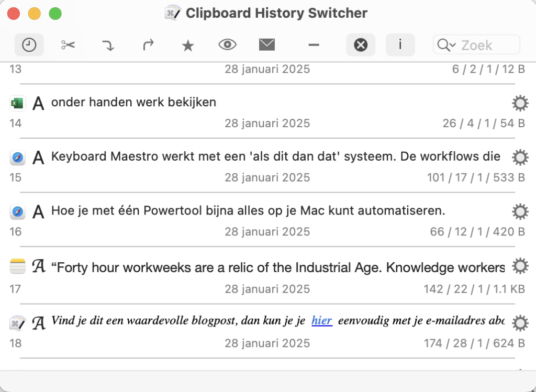The width and height of the screenshot is (536, 392).
Task: Open gear menu for 'onder handen werk bekijken'
Action: tap(519, 104)
